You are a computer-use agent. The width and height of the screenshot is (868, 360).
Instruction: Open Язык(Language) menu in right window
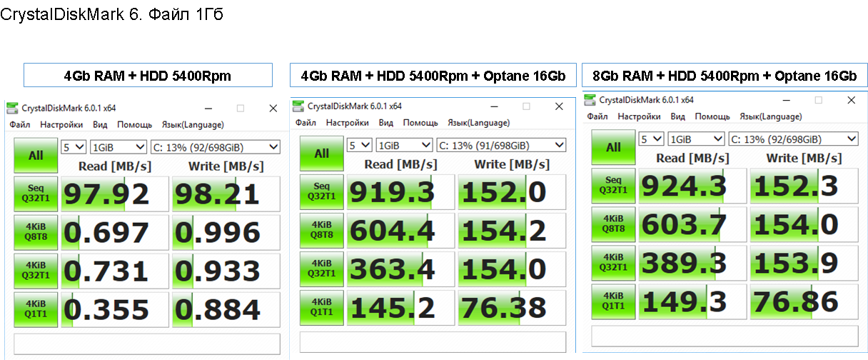771,116
